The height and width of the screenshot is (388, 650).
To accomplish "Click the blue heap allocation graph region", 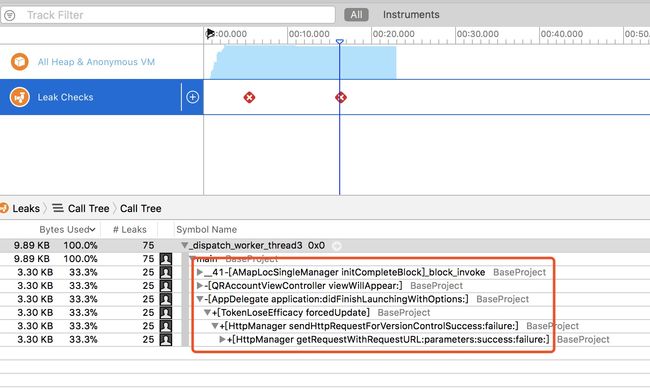I will (x=303, y=62).
